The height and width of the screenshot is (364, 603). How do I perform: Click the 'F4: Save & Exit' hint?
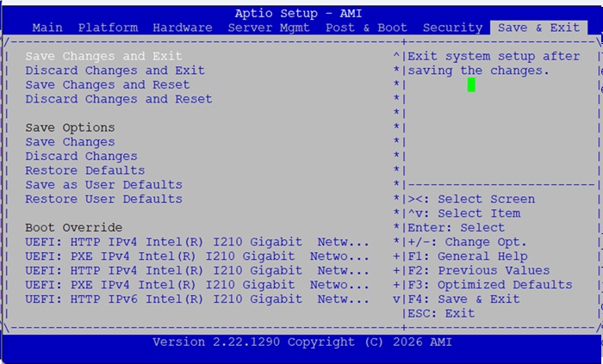pos(463,299)
